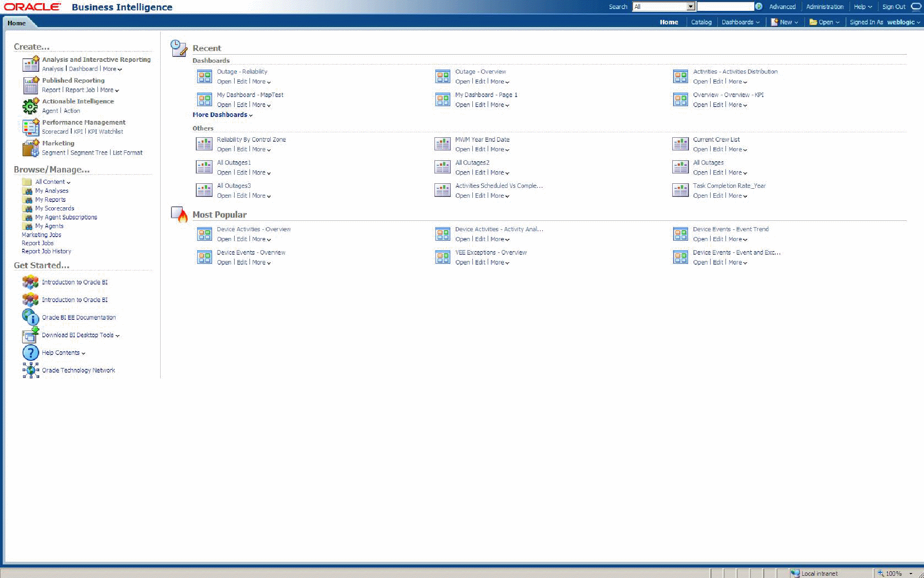Click the VEE Exceptions - Overview dashboard icon

pyautogui.click(x=443, y=257)
